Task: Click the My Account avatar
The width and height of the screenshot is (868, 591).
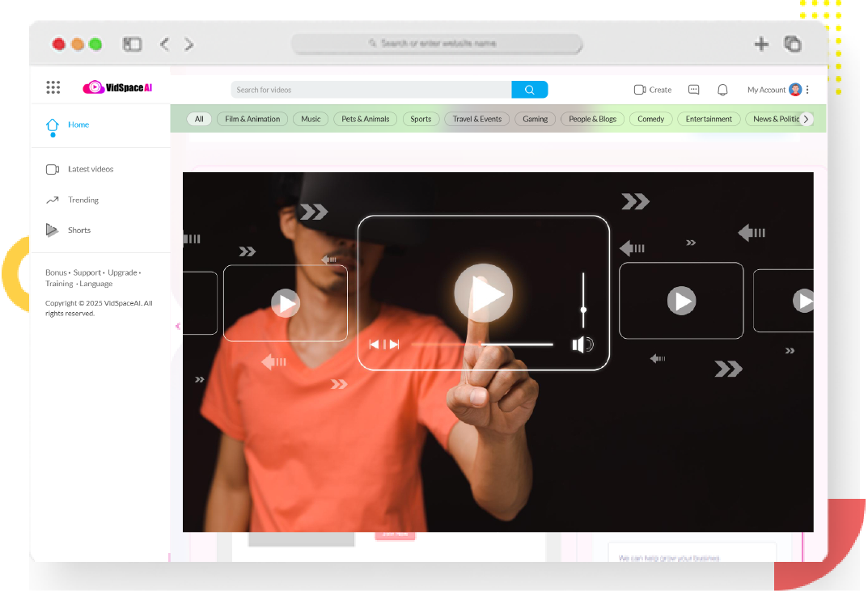Action: [795, 90]
